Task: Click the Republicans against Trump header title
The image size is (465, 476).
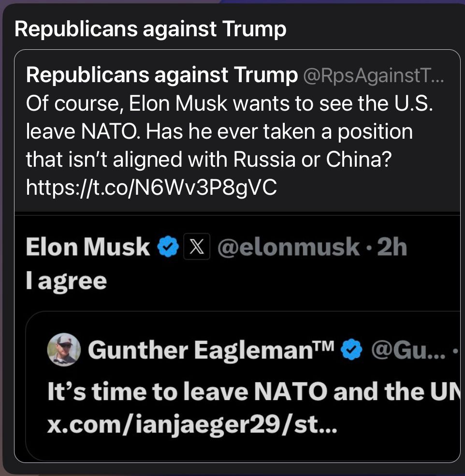Action: coord(150,29)
